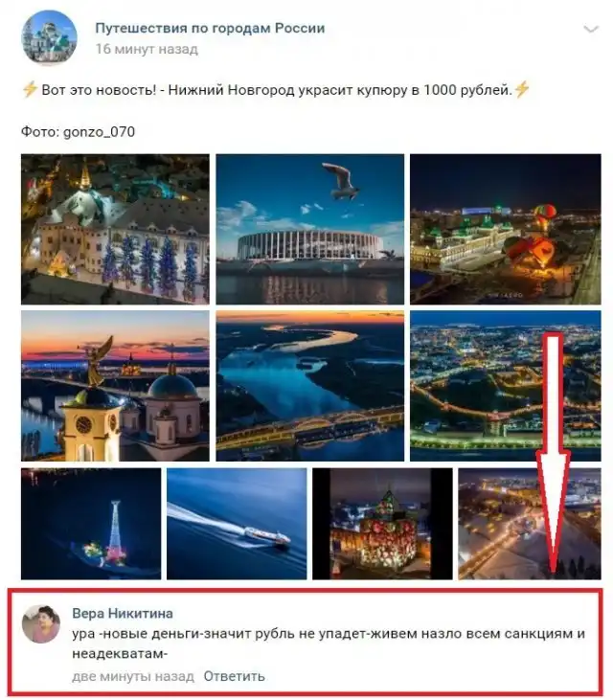Click the post headline about 1000 рублей
The height and width of the screenshot is (700, 613).
(276, 90)
